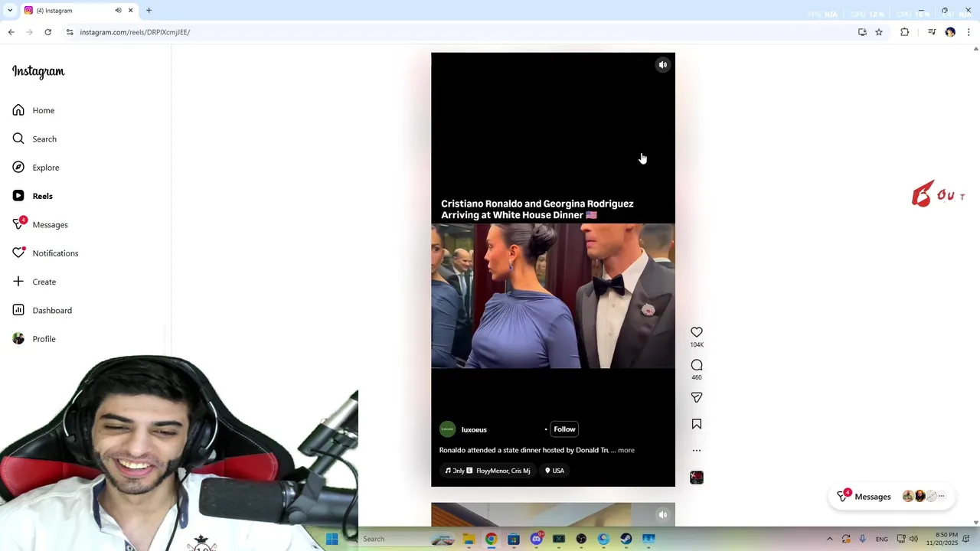Click the Windows taskbar search box

pos(406,539)
